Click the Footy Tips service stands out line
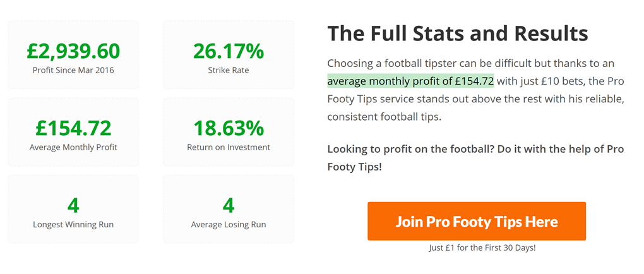 click(x=475, y=99)
